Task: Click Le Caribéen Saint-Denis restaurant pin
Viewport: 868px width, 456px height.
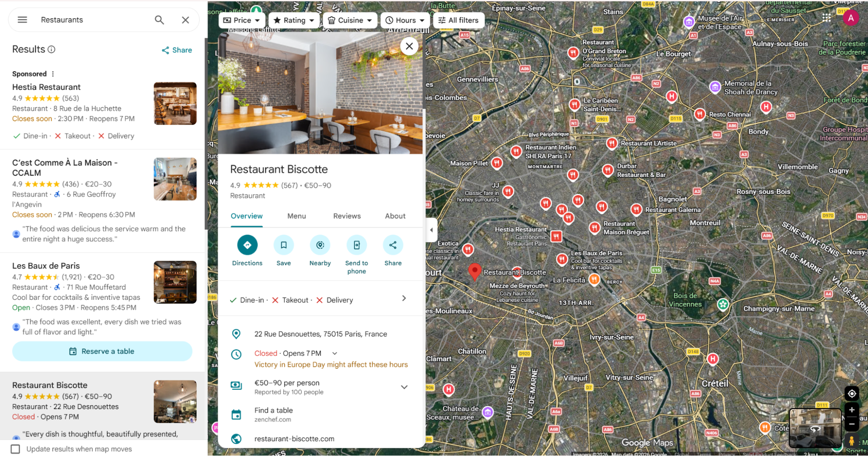Action: coord(574,105)
